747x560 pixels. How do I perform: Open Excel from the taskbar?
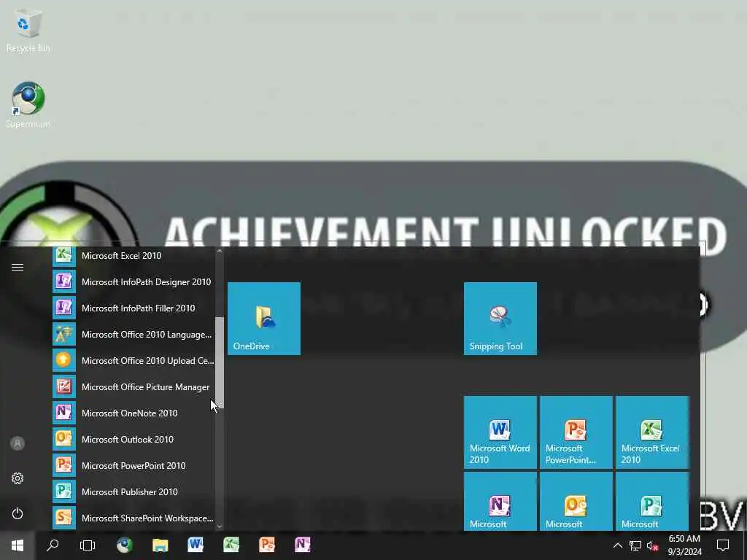coord(231,545)
